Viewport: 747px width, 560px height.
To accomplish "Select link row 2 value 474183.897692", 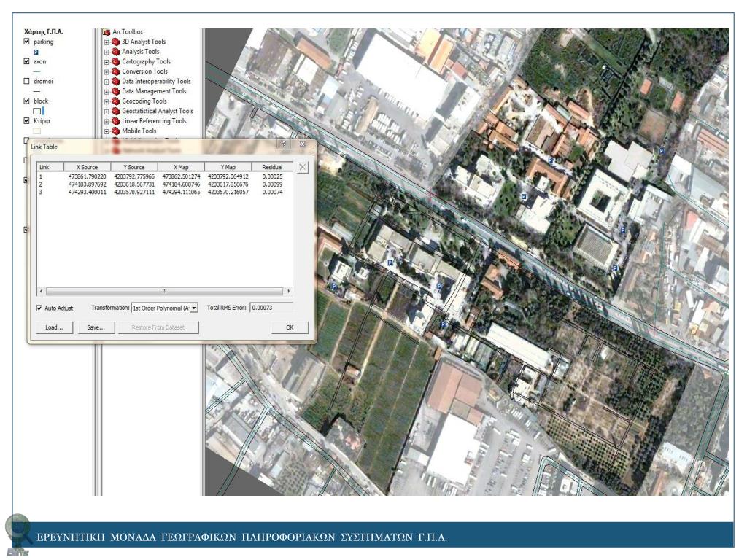I will (x=88, y=184).
